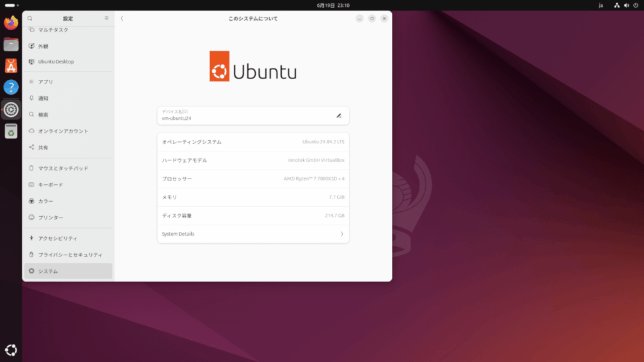Open the Settings app icon in dock
Screen dimensions: 644x362
(11, 109)
